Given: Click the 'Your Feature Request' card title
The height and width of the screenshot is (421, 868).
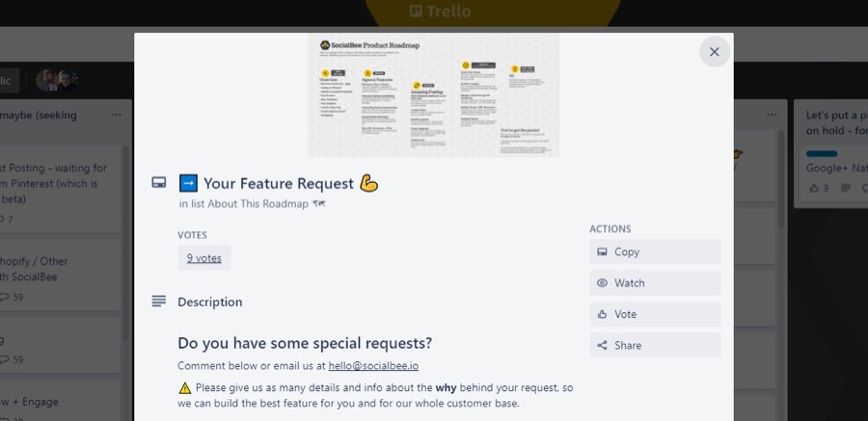Looking at the screenshot, I should click(279, 184).
